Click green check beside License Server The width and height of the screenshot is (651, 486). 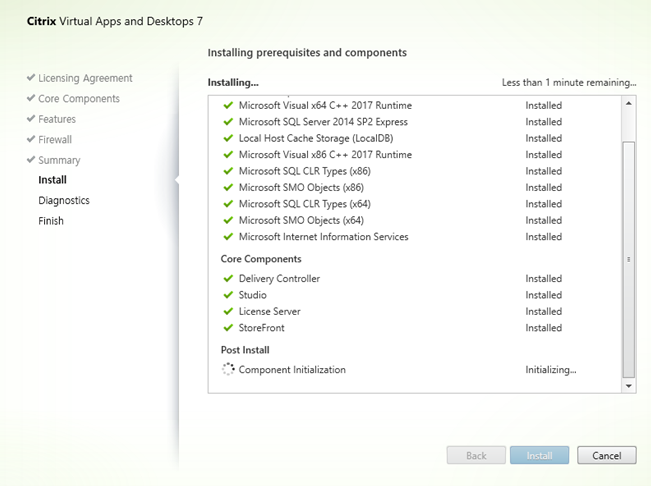pos(228,311)
